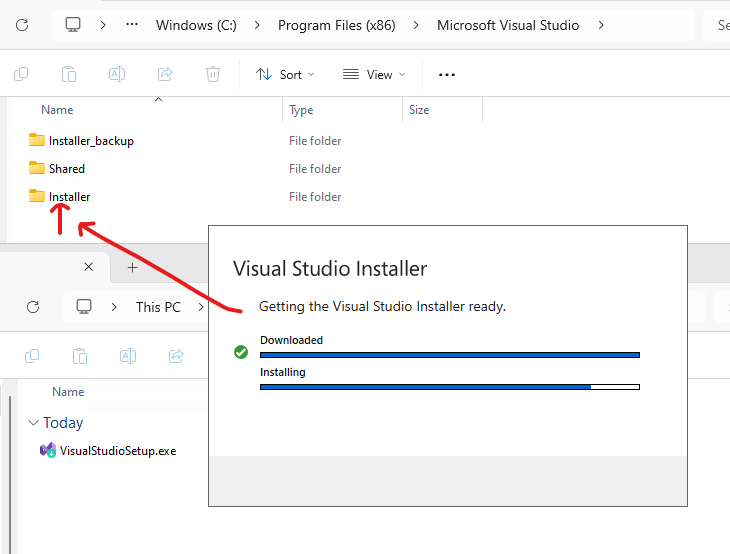Collapse the Today group
This screenshot has width=730, height=554.
point(33,423)
